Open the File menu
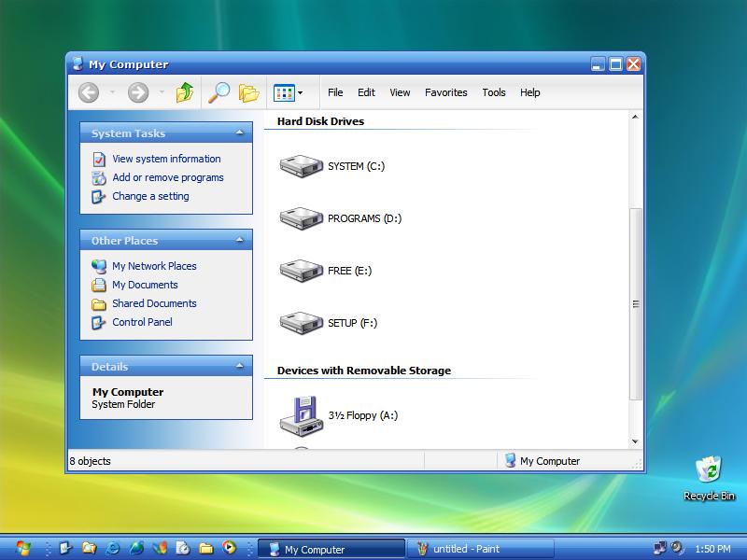The image size is (747, 560). [335, 92]
